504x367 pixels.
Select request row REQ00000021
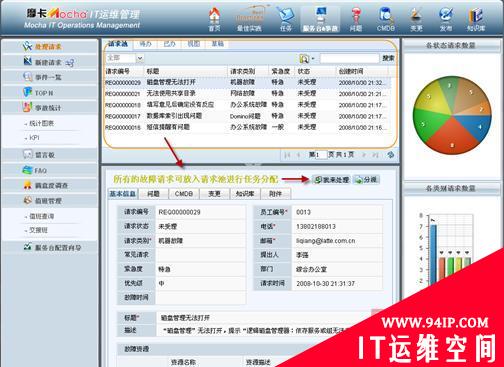(247, 94)
